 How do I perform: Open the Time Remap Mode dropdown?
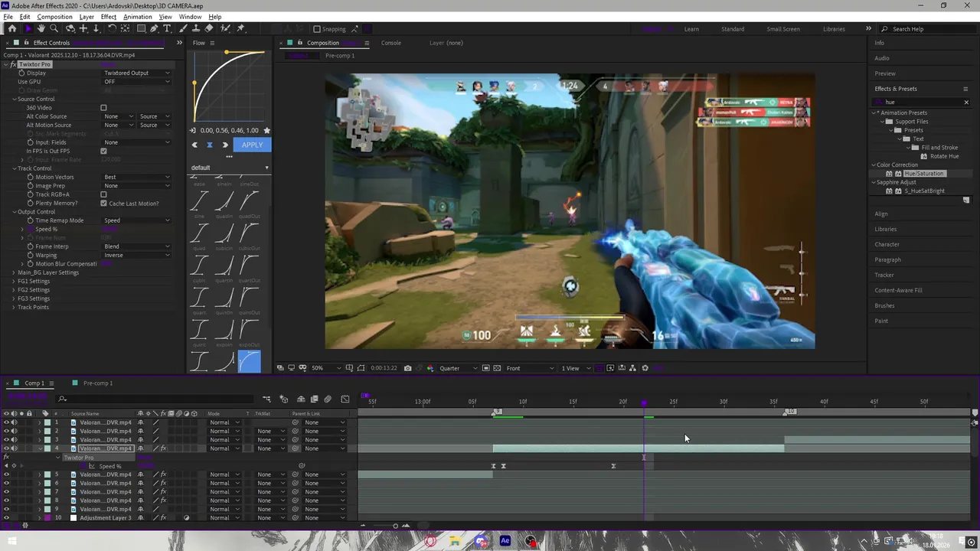pos(137,220)
